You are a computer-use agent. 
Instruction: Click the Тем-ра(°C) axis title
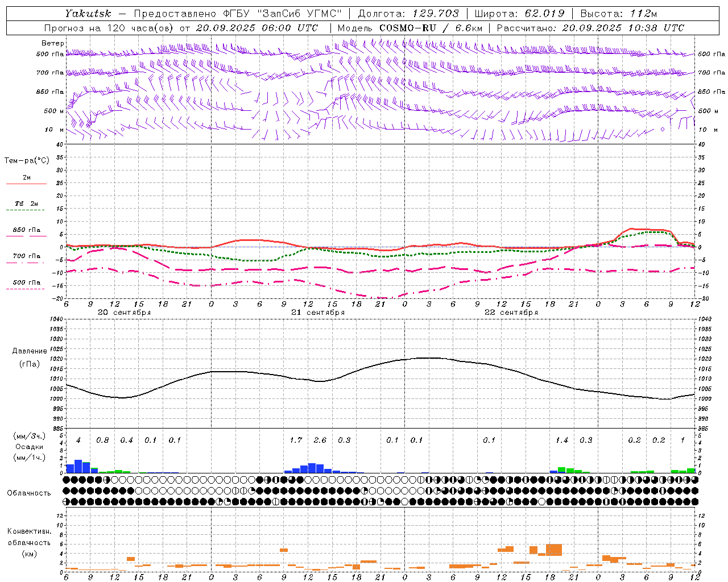(x=27, y=161)
